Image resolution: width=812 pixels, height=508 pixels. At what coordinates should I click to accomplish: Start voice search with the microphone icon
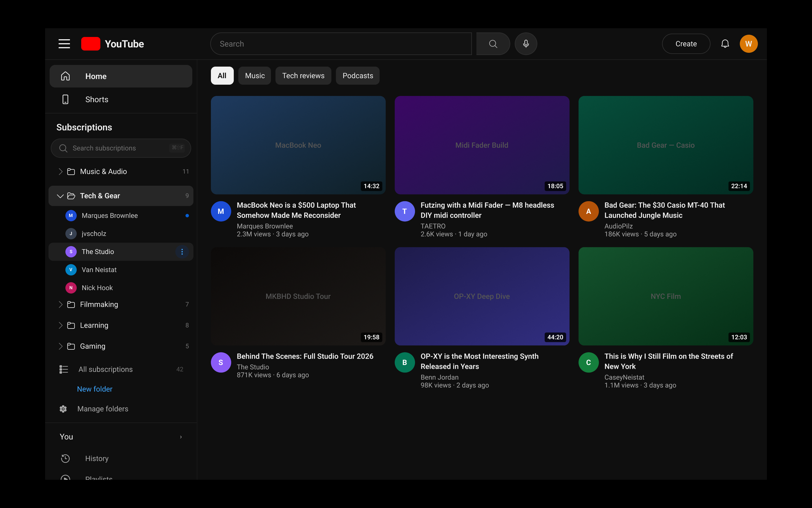point(526,44)
